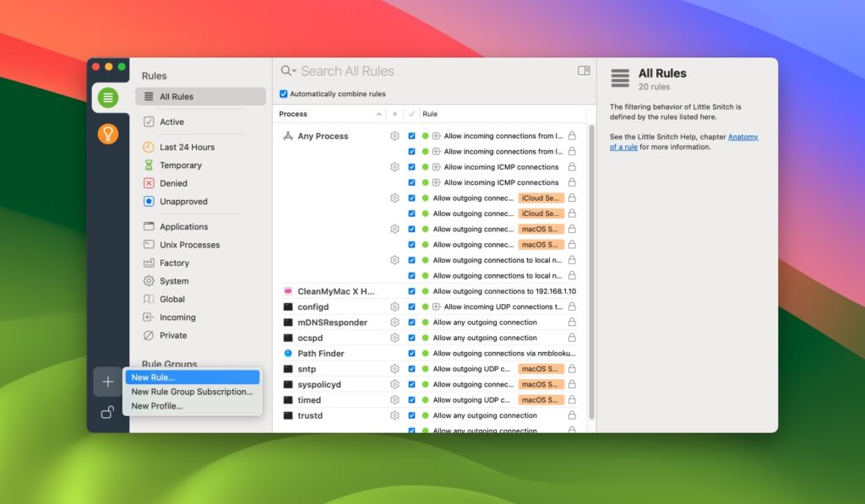Select the green Rules icon in sidebar
This screenshot has height=504, width=865.
tap(108, 98)
